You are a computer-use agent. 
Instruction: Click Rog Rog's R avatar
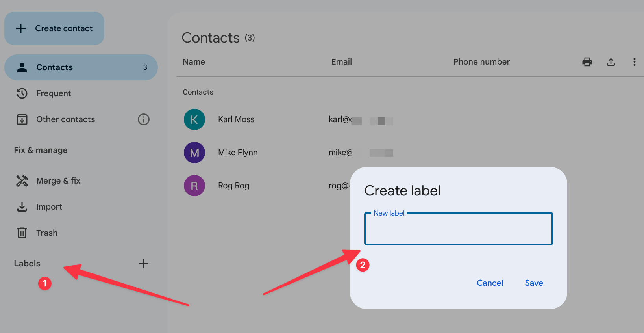click(x=194, y=186)
